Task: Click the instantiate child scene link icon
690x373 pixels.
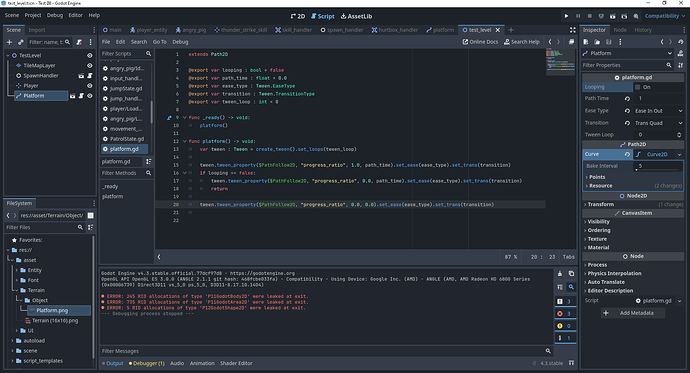Action: [x=21, y=42]
